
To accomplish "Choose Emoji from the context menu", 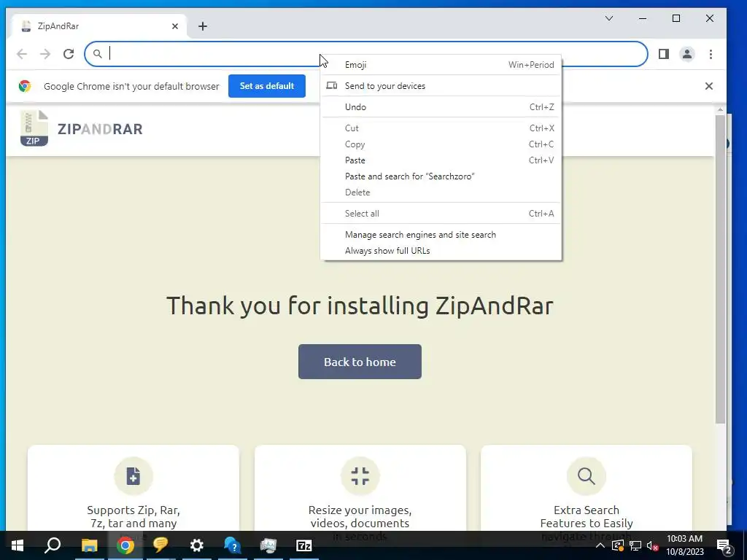I will pos(441,65).
